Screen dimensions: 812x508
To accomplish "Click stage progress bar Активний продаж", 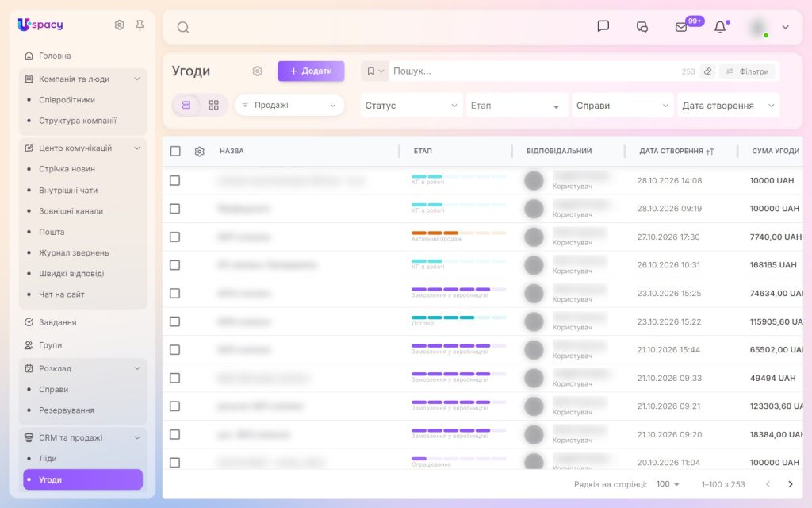I will click(x=458, y=233).
